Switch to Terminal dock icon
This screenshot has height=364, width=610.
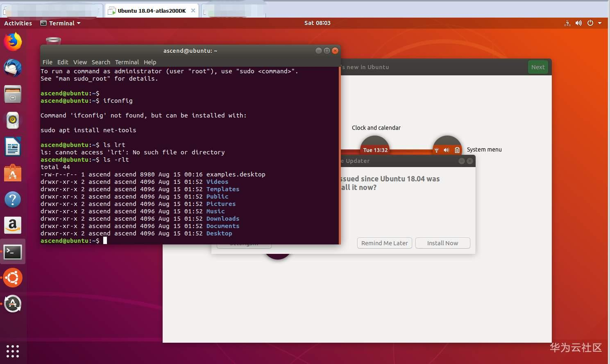(13, 252)
